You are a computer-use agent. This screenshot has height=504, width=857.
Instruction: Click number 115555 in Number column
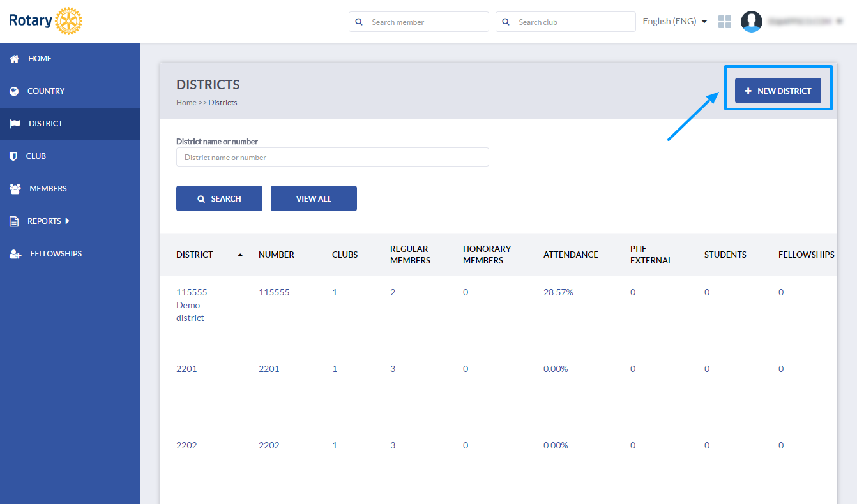274,292
